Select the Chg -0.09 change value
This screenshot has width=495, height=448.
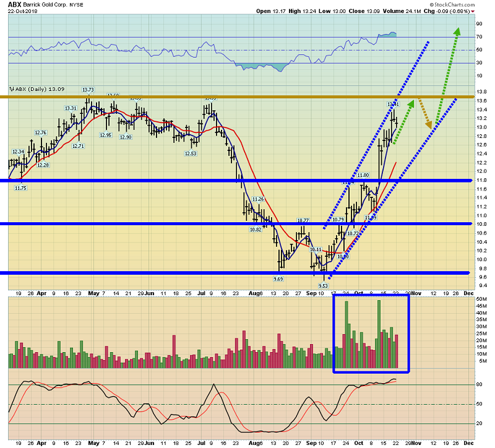[x=447, y=11]
